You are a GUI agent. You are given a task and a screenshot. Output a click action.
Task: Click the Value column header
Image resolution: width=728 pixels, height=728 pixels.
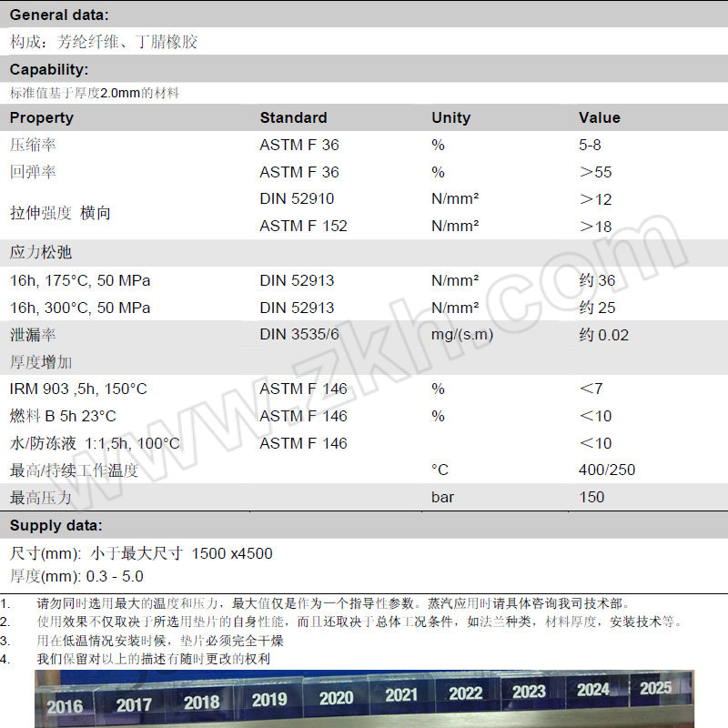coord(599,117)
